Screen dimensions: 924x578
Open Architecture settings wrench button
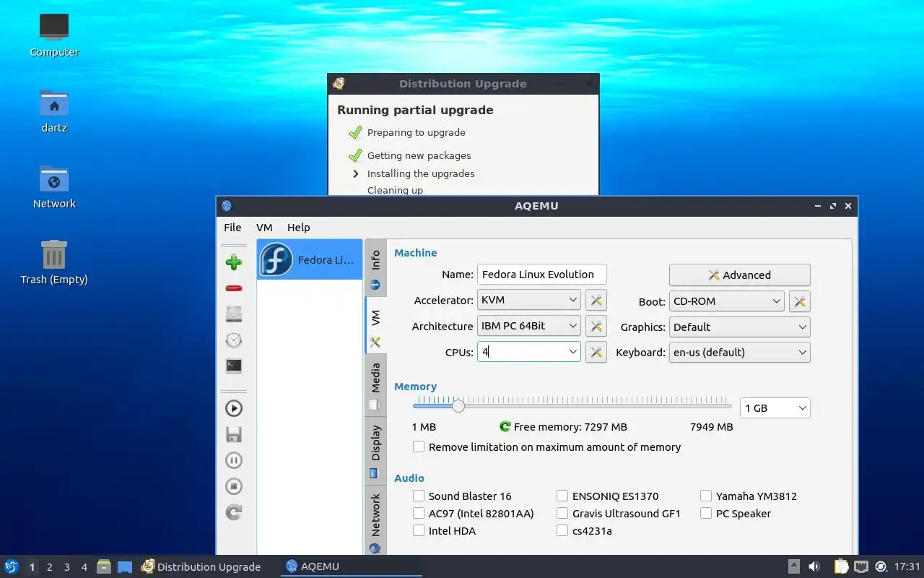(x=596, y=327)
